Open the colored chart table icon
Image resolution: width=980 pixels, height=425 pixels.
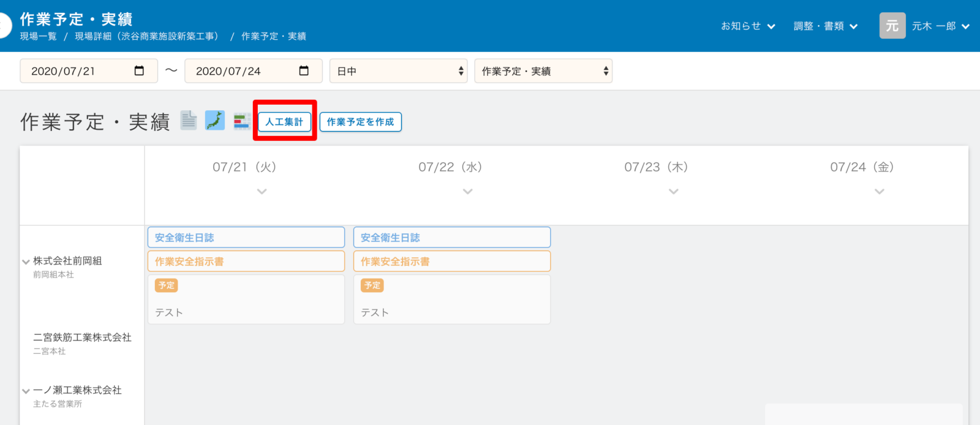point(241,121)
